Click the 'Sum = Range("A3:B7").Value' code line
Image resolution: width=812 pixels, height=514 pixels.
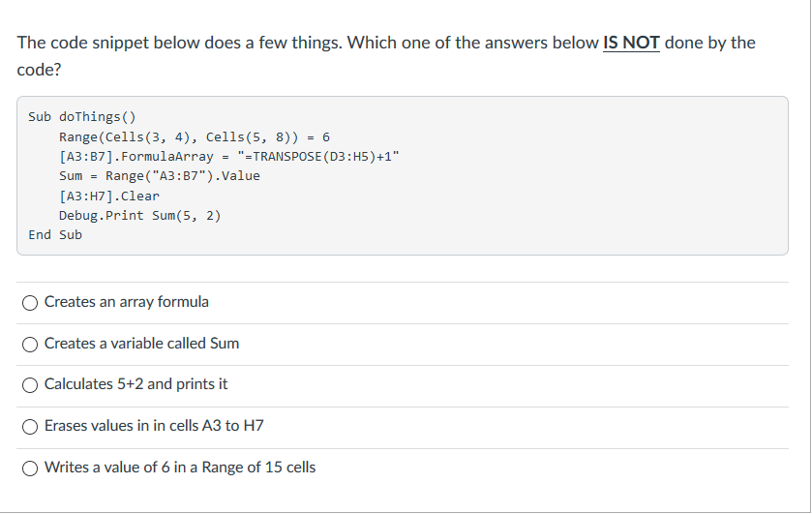pos(160,176)
